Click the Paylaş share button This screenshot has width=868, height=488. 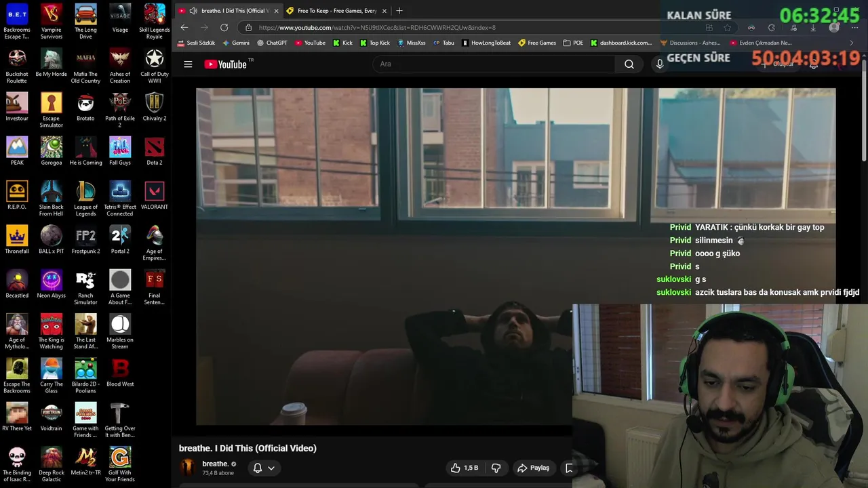click(x=534, y=468)
